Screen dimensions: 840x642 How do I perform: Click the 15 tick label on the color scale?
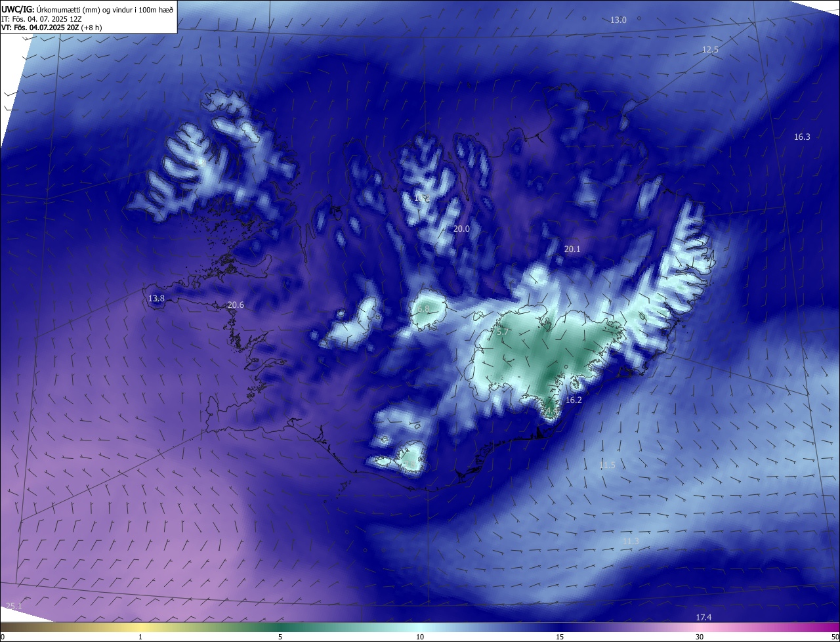560,637
